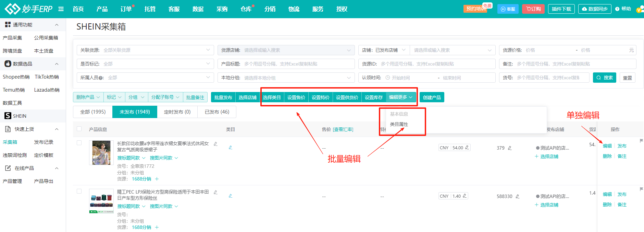The image size is (644, 232).
Task: Choose 类目属性 from the 编辑更多 menu
Action: click(x=399, y=124)
